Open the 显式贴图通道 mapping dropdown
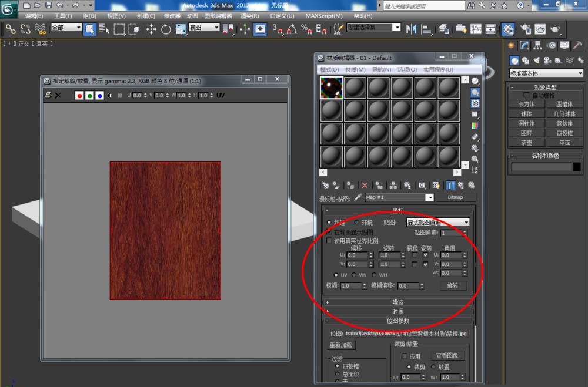588x387 pixels. 437,222
